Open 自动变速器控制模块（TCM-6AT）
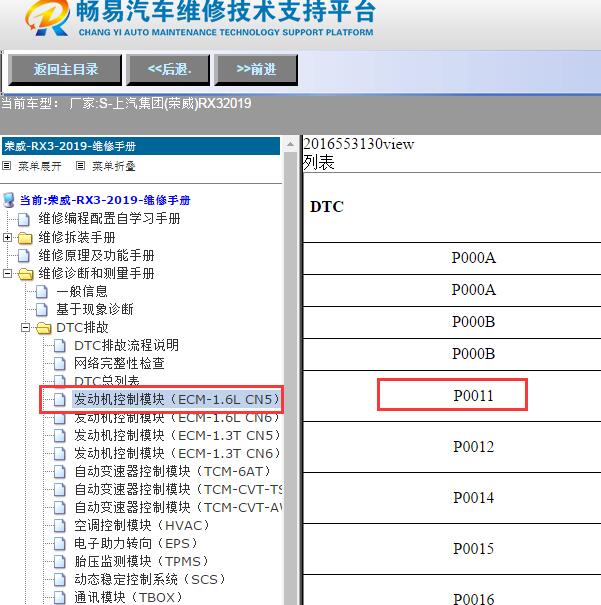 tap(172, 471)
